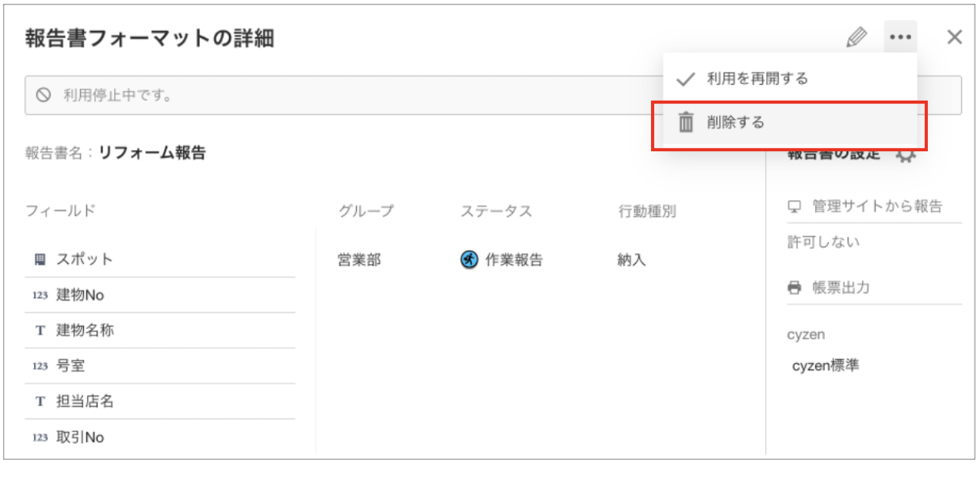Click the リフォーム報告 report name
Image resolution: width=980 pixels, height=478 pixels.
pyautogui.click(x=152, y=153)
